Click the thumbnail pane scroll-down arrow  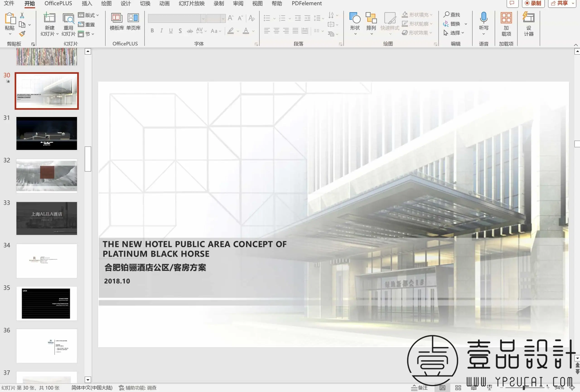(88, 380)
